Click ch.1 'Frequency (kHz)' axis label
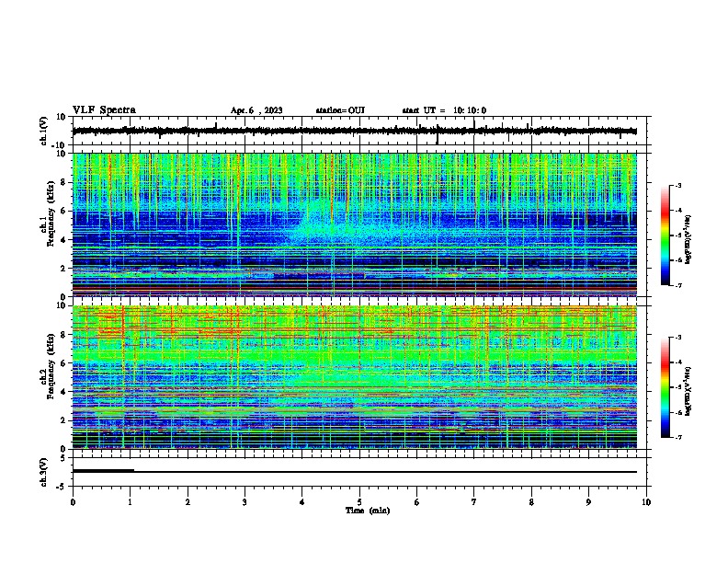 pos(51,213)
